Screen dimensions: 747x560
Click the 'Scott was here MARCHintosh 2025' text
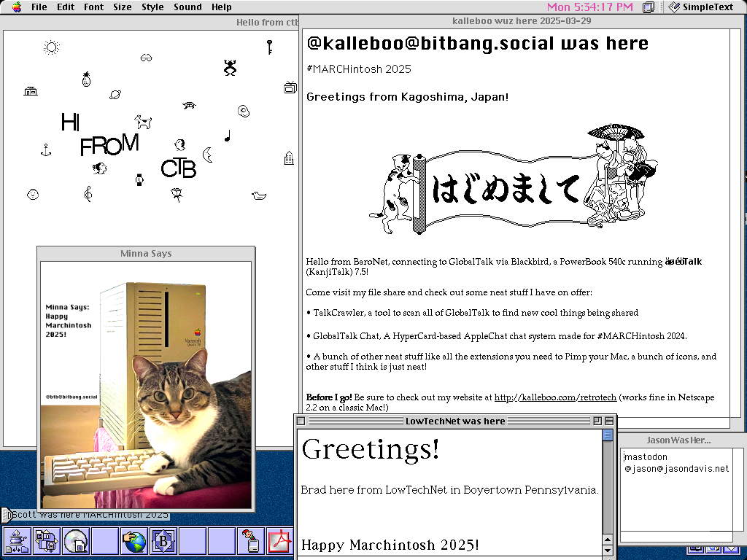(90, 515)
